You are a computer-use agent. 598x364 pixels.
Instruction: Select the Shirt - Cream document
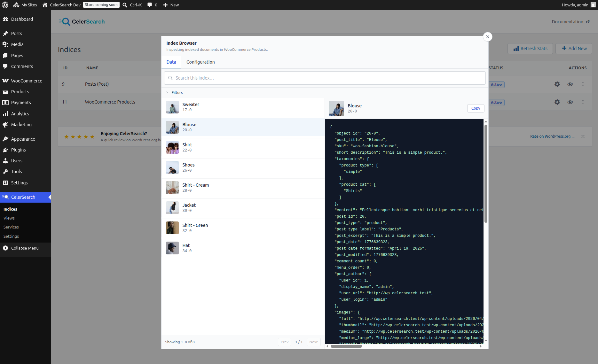(x=243, y=188)
